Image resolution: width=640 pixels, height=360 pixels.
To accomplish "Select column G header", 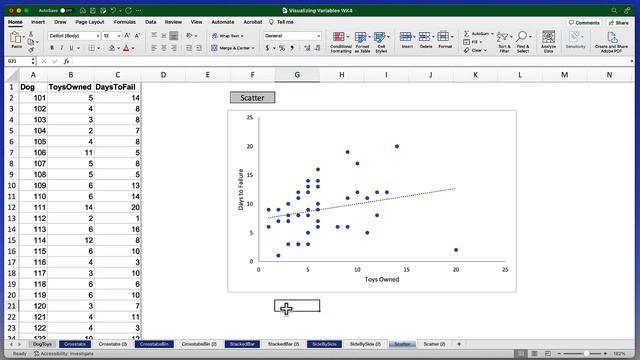I will coord(297,75).
